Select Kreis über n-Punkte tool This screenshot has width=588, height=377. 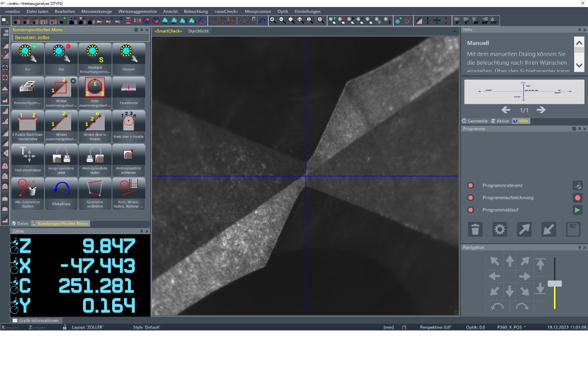click(x=128, y=126)
